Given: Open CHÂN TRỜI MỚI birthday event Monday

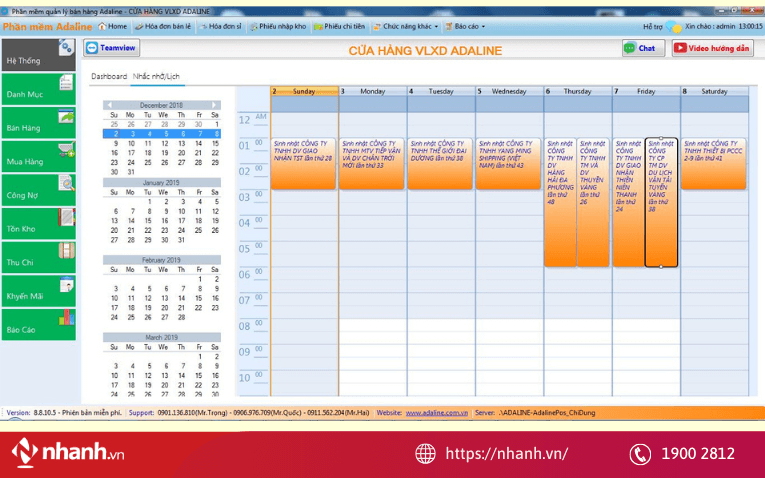Looking at the screenshot, I should [372, 164].
